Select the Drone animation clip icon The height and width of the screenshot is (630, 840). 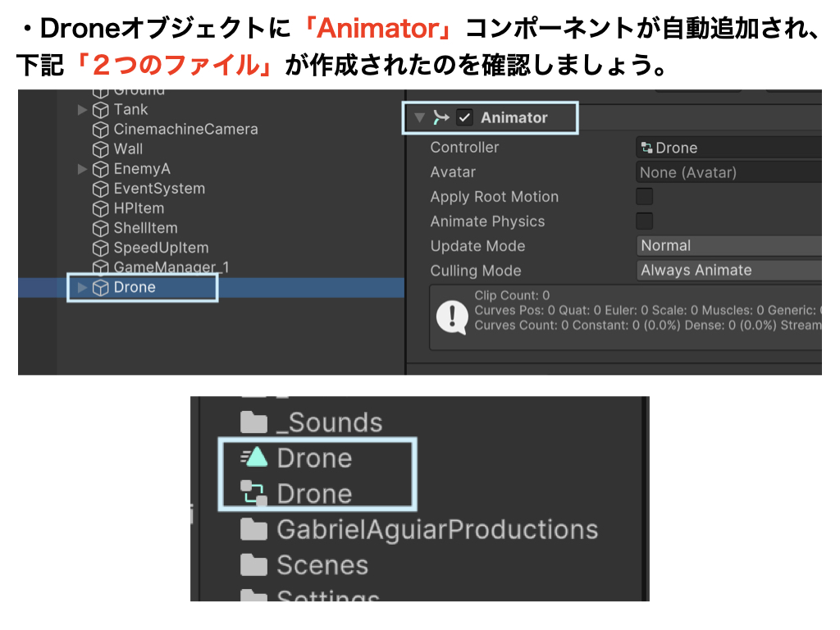(x=254, y=458)
